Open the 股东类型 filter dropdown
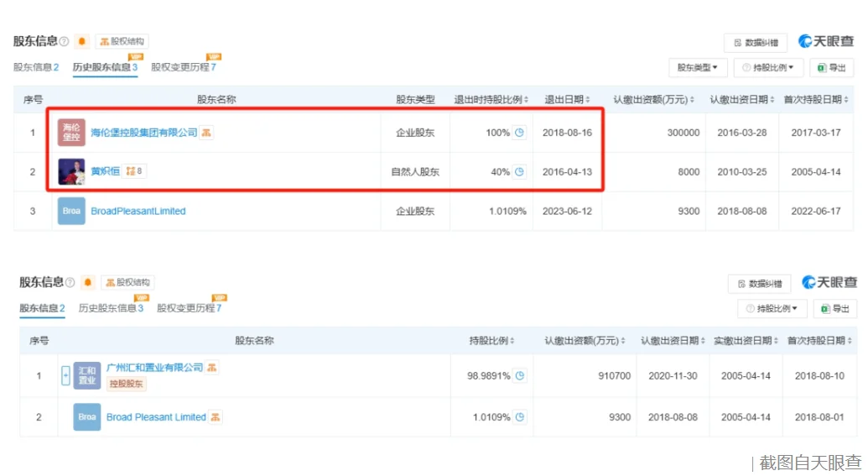Screen dimensions: 868x476 click(698, 68)
